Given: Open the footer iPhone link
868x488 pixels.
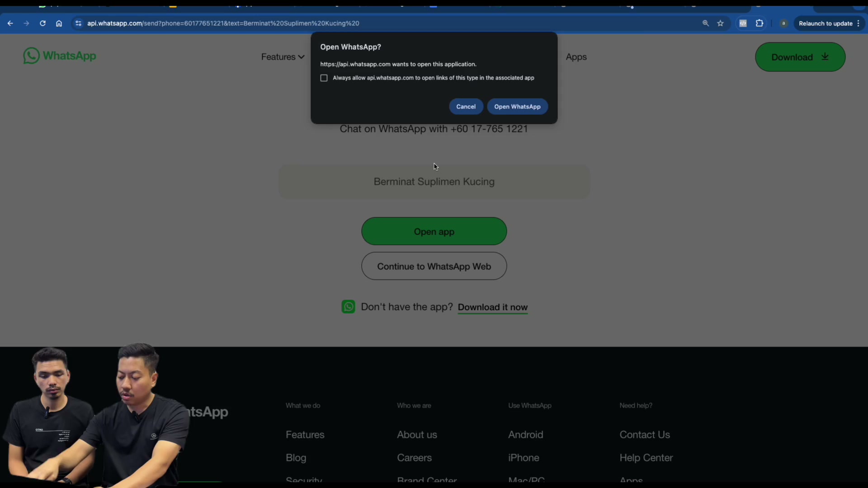Looking at the screenshot, I should [524, 458].
